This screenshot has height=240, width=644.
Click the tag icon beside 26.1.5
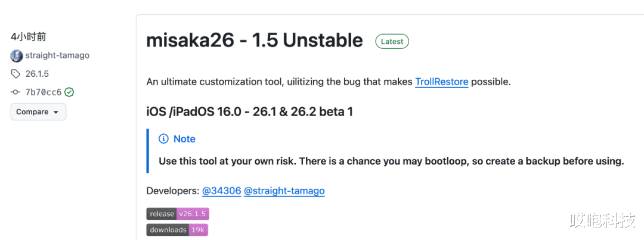pyautogui.click(x=16, y=74)
